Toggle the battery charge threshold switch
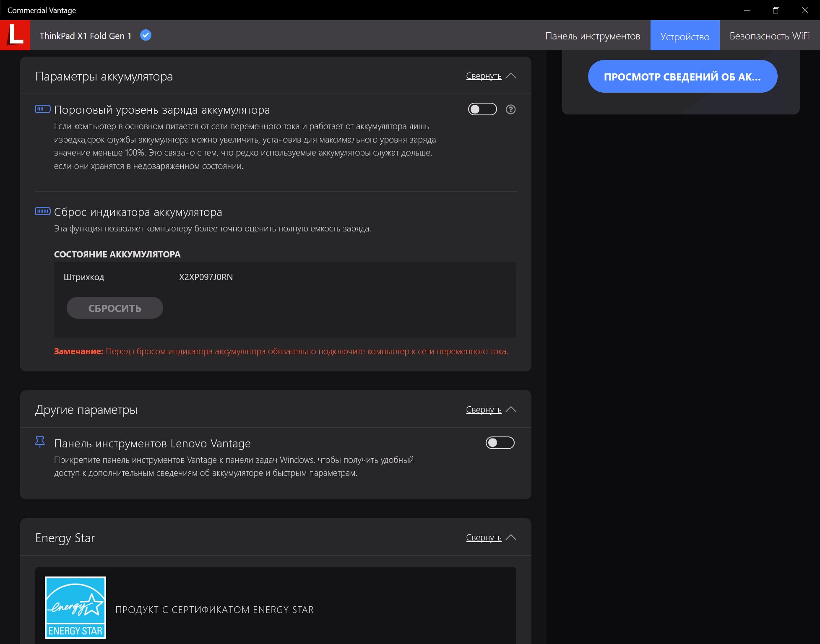Viewport: 820px width, 644px height. pyautogui.click(x=482, y=109)
